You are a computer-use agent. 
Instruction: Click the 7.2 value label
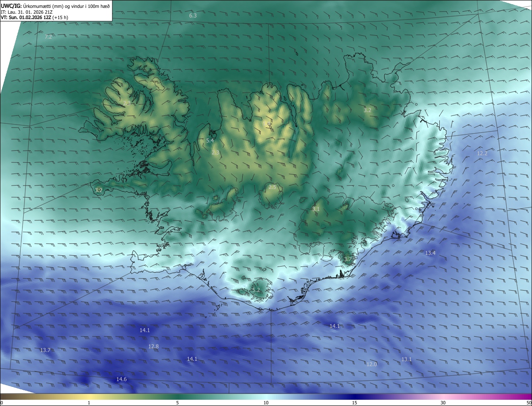[x=48, y=37]
